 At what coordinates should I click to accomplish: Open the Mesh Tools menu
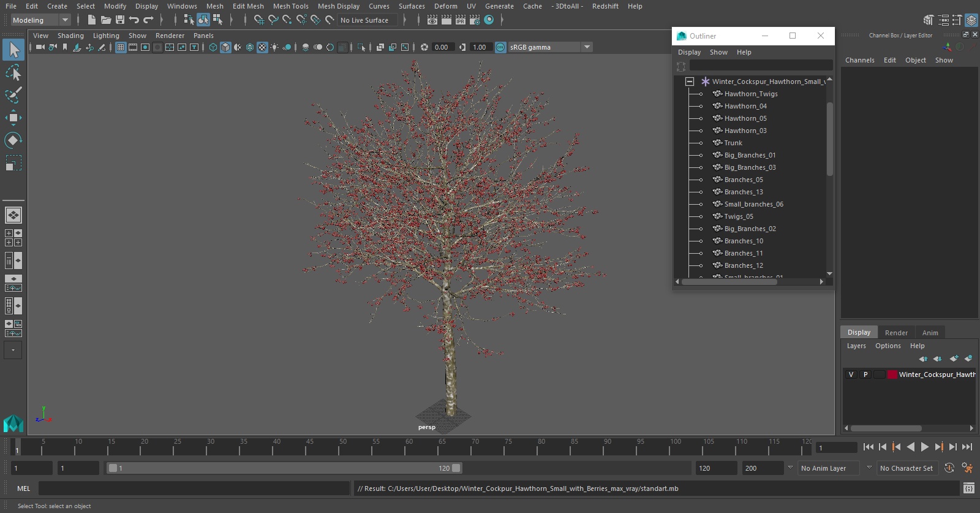tap(290, 6)
